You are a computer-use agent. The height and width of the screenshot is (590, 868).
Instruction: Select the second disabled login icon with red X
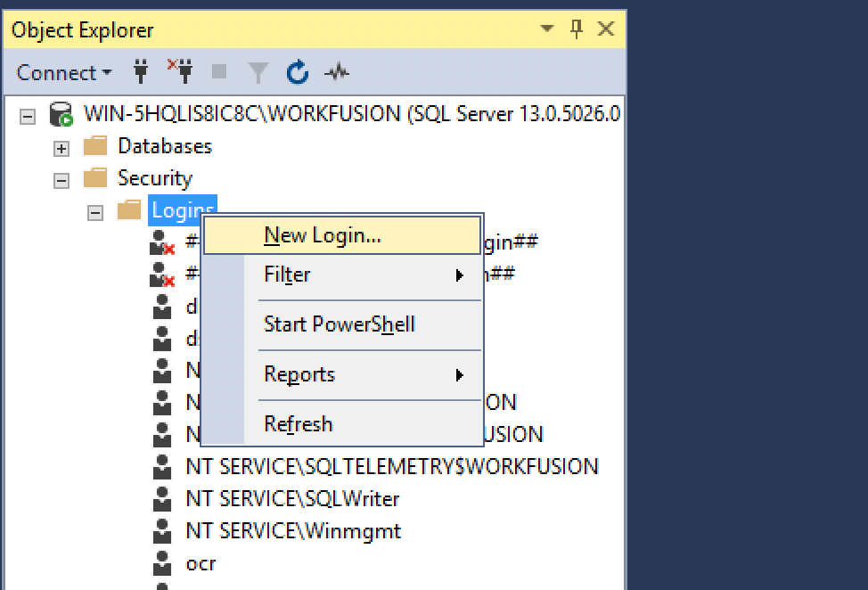point(161,275)
